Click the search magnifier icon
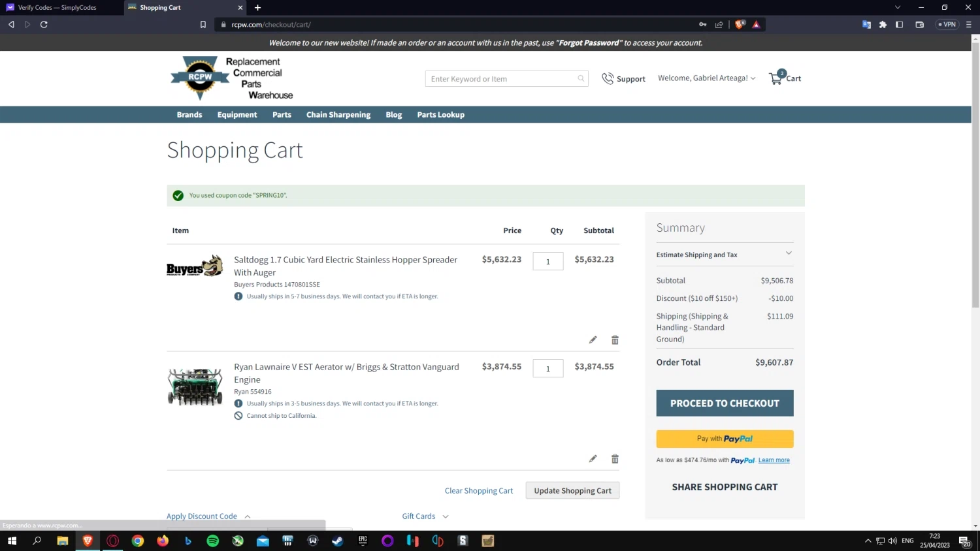Image resolution: width=980 pixels, height=551 pixels. pyautogui.click(x=581, y=79)
